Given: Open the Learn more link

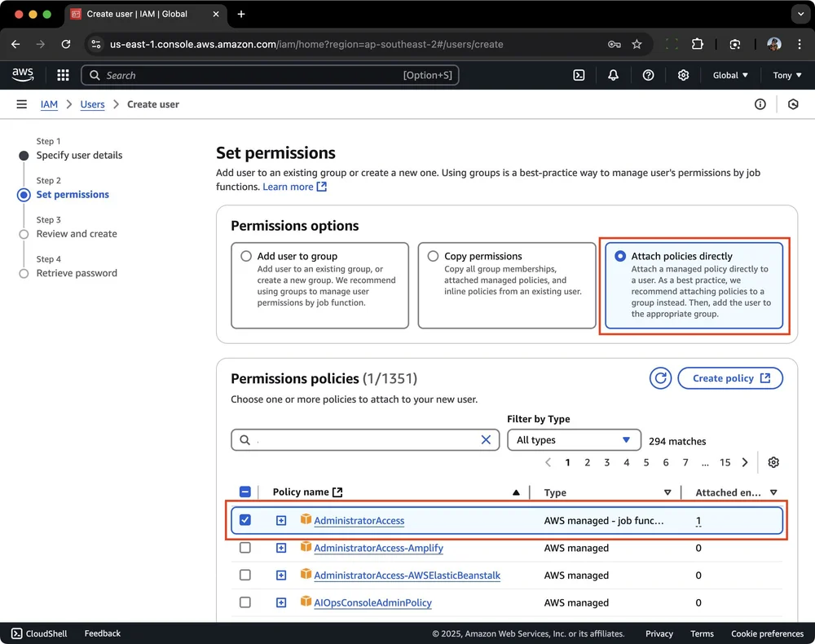Looking at the screenshot, I should click(294, 187).
